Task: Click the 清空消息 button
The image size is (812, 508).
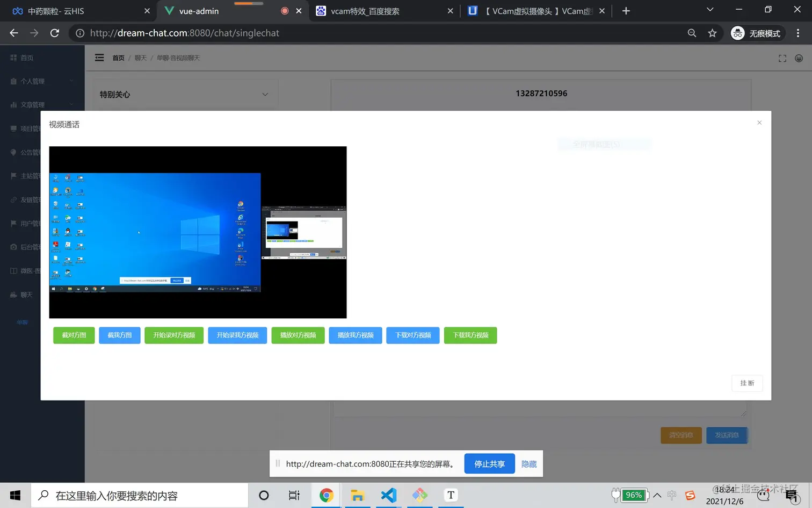Action: tap(681, 435)
